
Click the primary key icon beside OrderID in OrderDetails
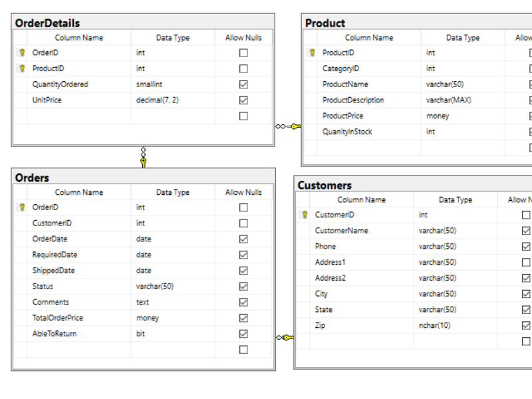coord(22,53)
